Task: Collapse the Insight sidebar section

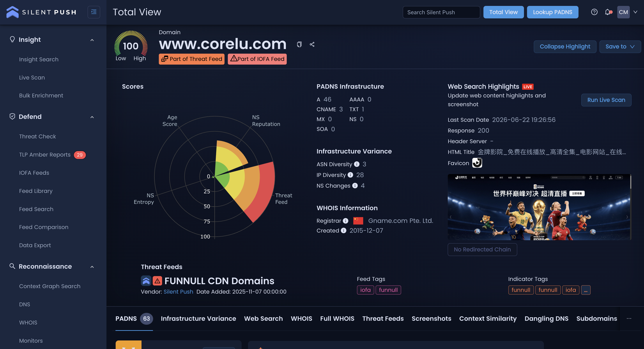Action: [x=92, y=40]
